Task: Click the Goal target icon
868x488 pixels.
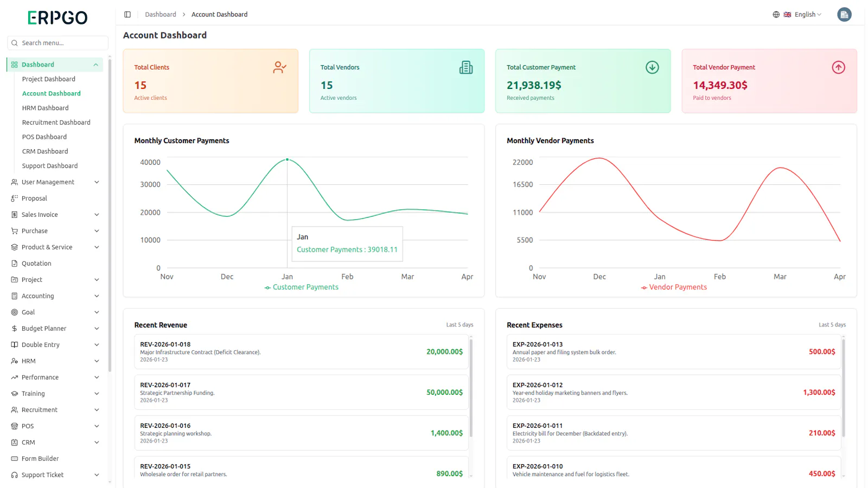Action: click(15, 312)
